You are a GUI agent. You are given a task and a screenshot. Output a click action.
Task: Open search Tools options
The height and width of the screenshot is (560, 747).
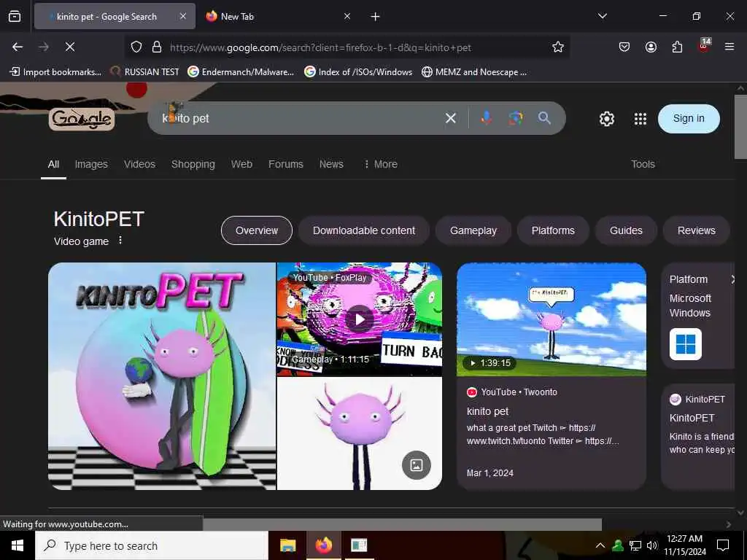(x=643, y=164)
